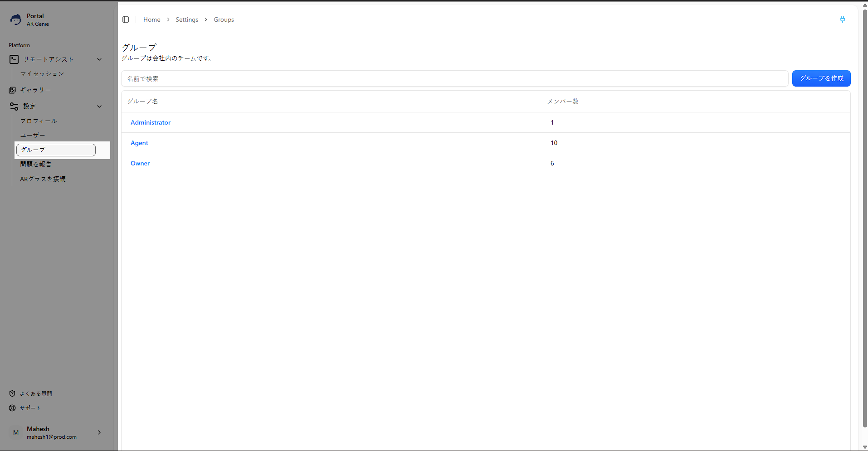868x451 pixels.
Task: Click the Remote Assist terminal icon
Action: tap(14, 59)
